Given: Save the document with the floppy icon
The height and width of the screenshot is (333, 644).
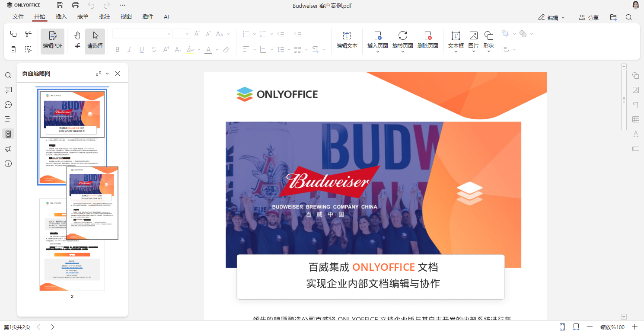Looking at the screenshot, I should coord(60,5).
